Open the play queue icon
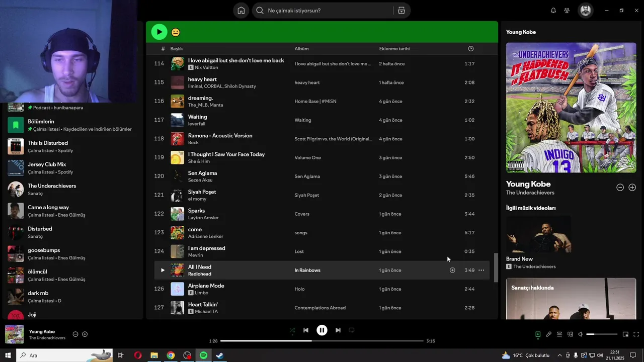 (x=559, y=334)
